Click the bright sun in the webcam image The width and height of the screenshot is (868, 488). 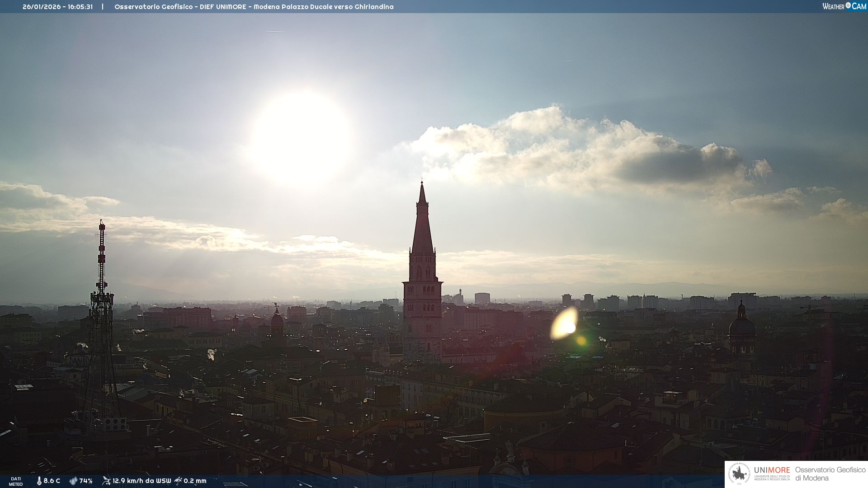(302, 137)
